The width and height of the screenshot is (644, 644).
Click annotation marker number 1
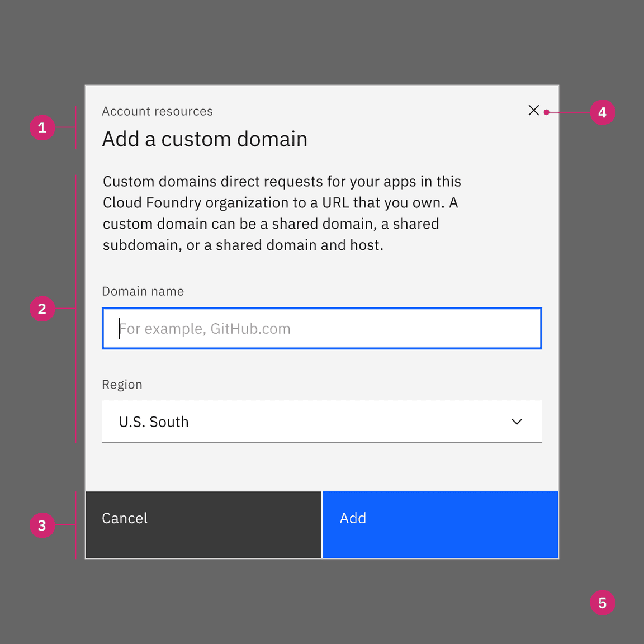[42, 128]
